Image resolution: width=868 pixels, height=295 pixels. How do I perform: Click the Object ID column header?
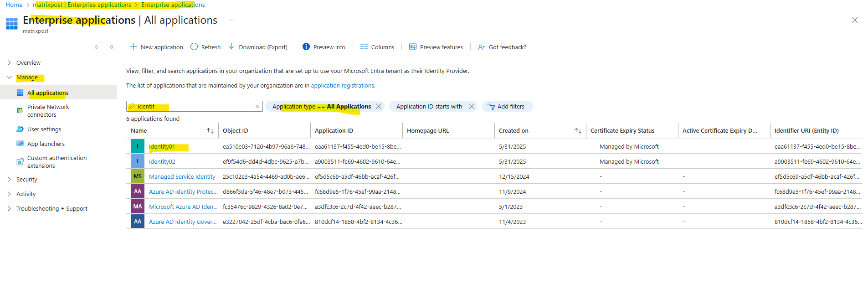click(236, 130)
